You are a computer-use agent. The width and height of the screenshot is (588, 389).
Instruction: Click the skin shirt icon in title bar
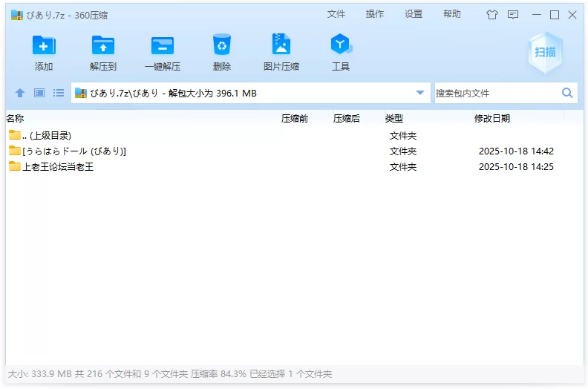click(x=492, y=14)
